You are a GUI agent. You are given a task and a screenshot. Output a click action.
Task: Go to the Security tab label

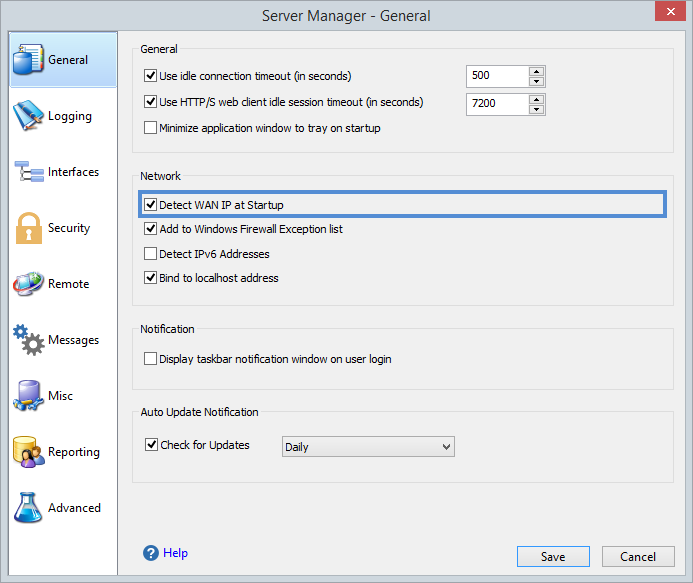tap(69, 228)
